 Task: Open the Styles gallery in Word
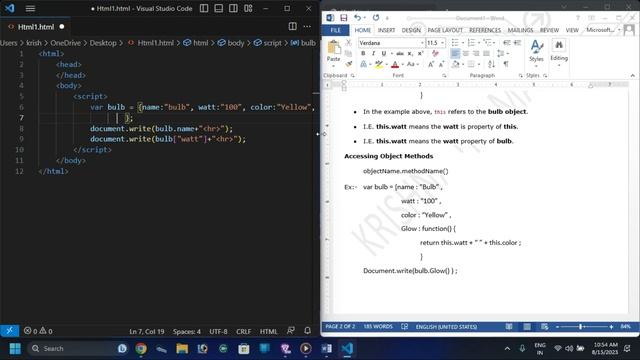536,53
